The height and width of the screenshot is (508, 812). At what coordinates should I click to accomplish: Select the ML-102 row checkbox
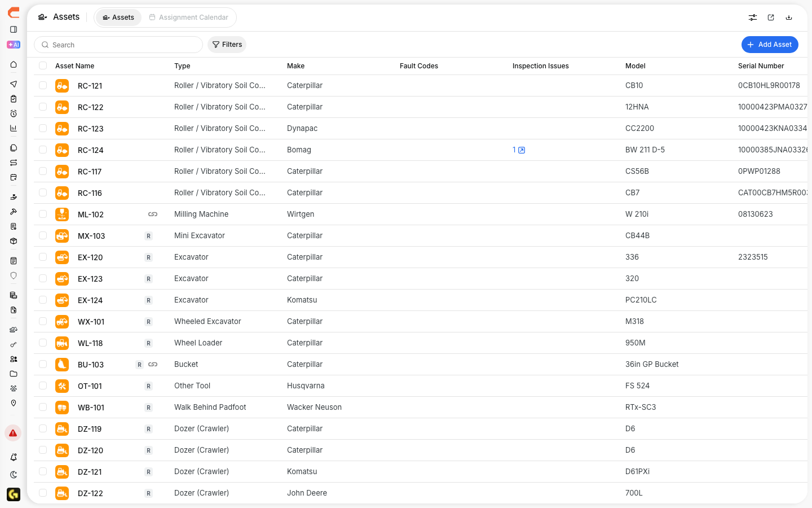(43, 214)
